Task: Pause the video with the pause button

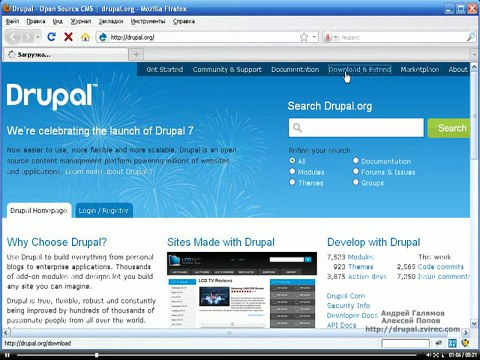Action: coord(7,355)
